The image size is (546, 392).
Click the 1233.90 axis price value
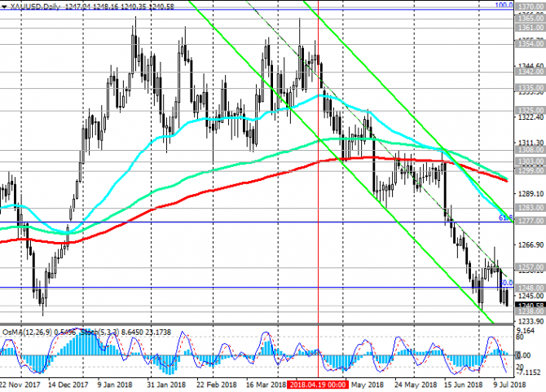coord(531,321)
